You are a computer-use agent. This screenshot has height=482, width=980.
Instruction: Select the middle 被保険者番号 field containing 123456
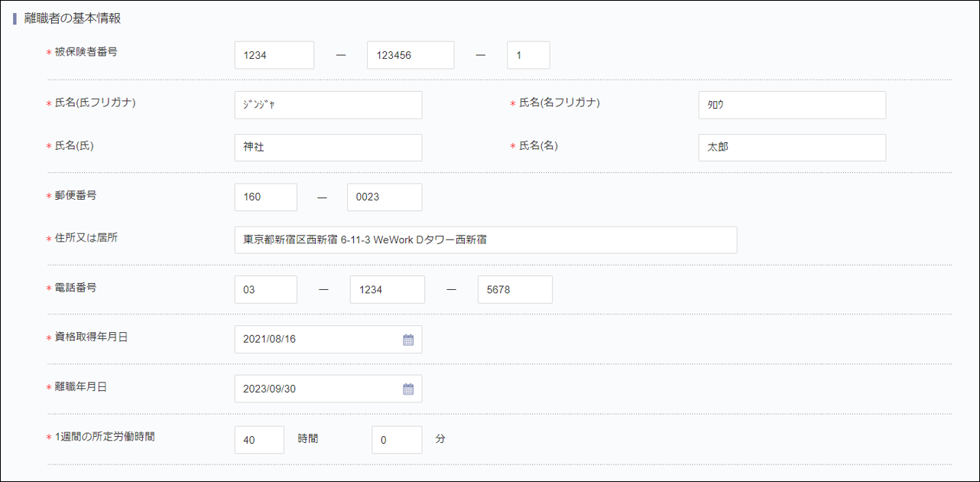[410, 54]
